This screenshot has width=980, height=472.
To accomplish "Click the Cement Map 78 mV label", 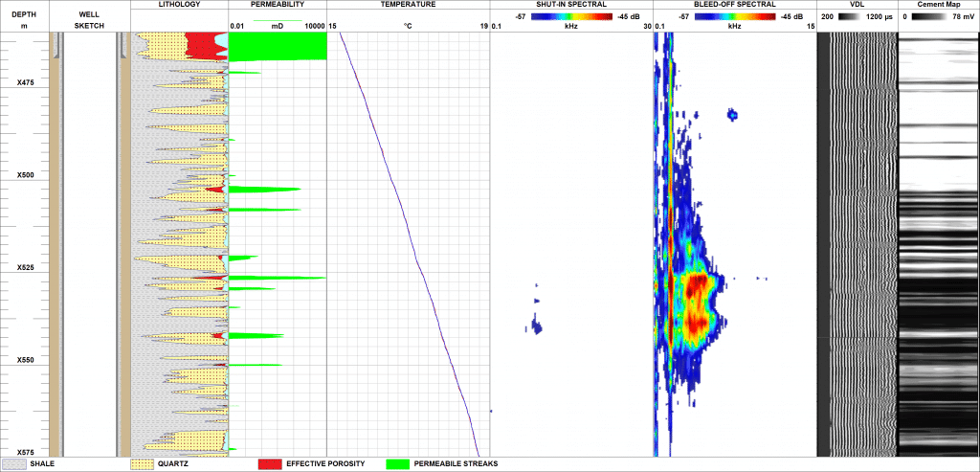I will coord(962,17).
